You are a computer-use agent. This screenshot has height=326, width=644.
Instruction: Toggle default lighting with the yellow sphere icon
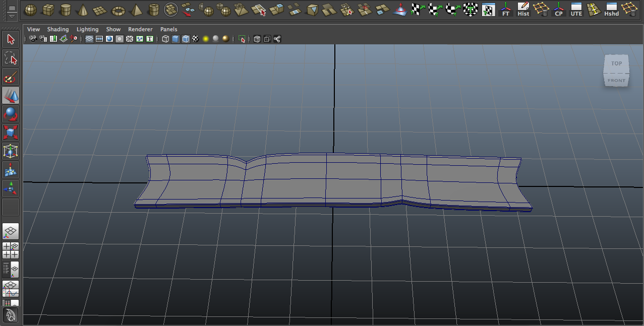206,39
